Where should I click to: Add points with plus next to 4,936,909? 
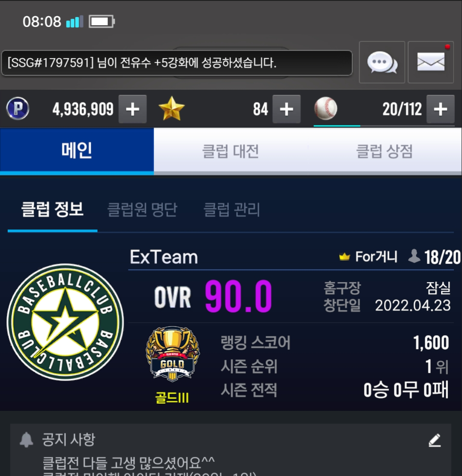click(x=133, y=109)
